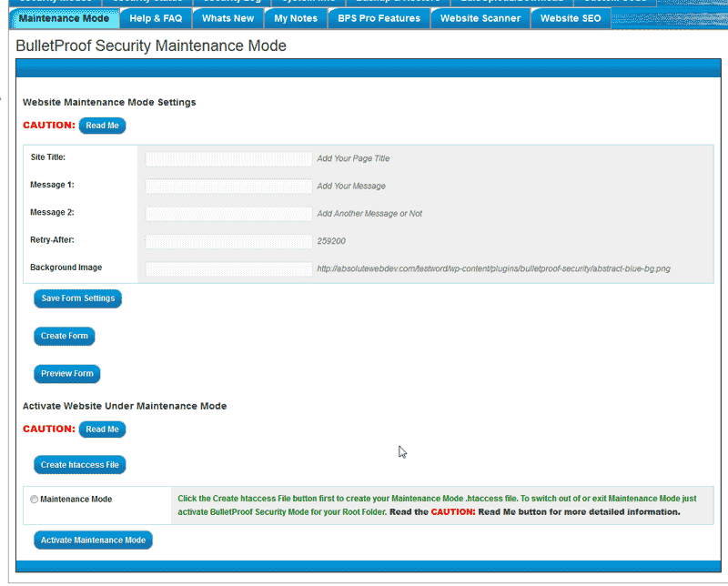Viewport: 728px width, 586px height.
Task: Click the 'BulletProof Security Maintenance Mode' page heading
Action: pos(151,46)
